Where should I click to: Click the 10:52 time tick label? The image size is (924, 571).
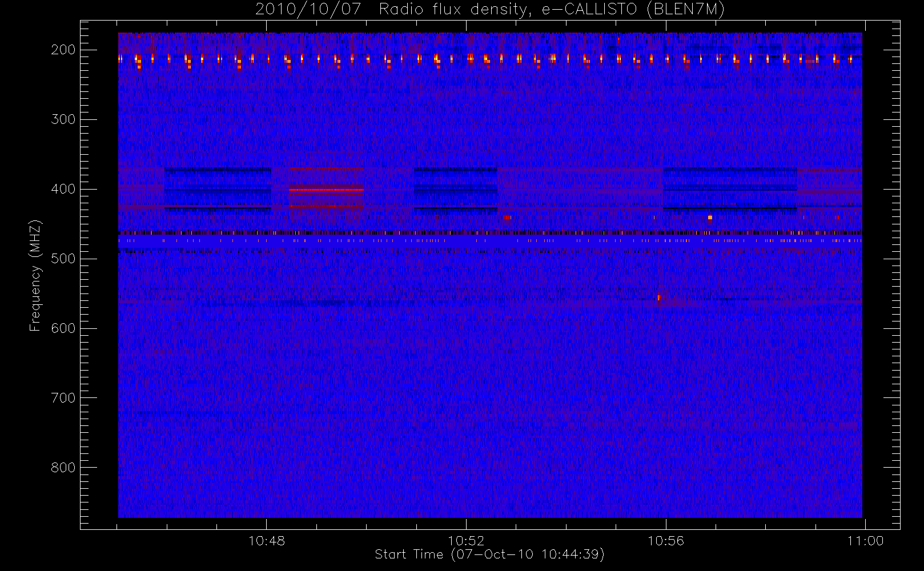point(466,541)
